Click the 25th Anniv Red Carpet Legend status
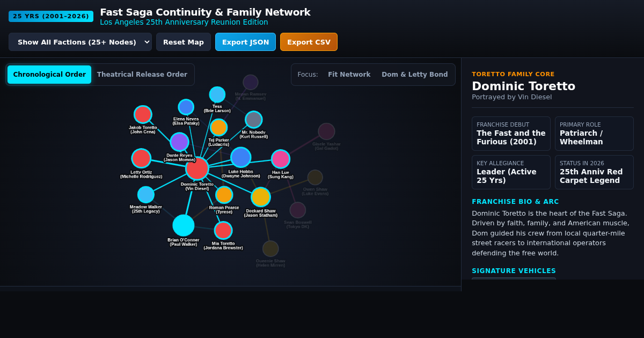The width and height of the screenshot is (644, 338). (591, 176)
